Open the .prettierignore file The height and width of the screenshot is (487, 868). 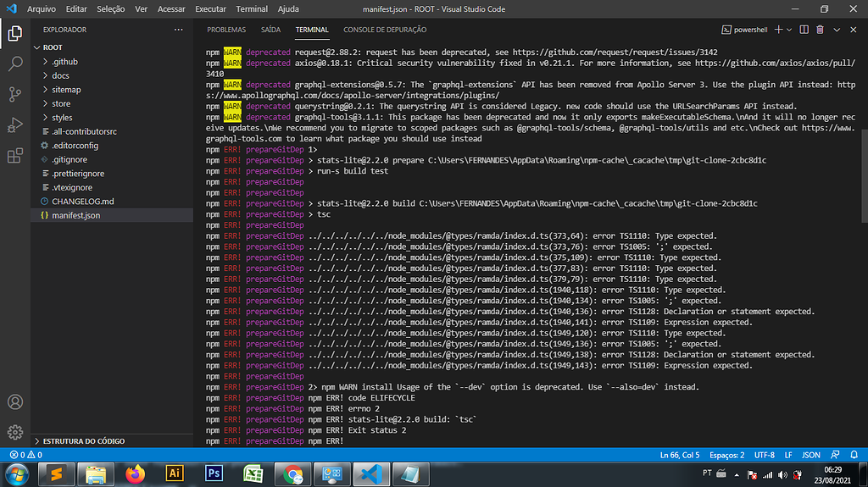[112, 174]
